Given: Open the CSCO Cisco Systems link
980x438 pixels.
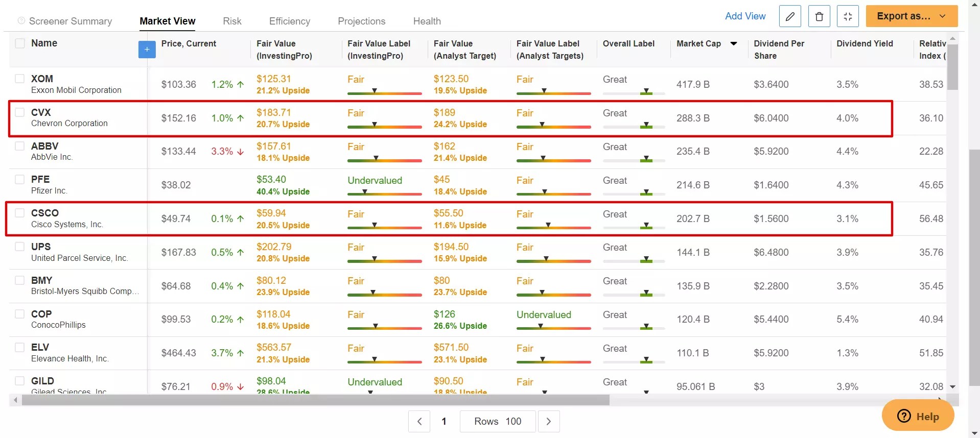Looking at the screenshot, I should coord(67,218).
